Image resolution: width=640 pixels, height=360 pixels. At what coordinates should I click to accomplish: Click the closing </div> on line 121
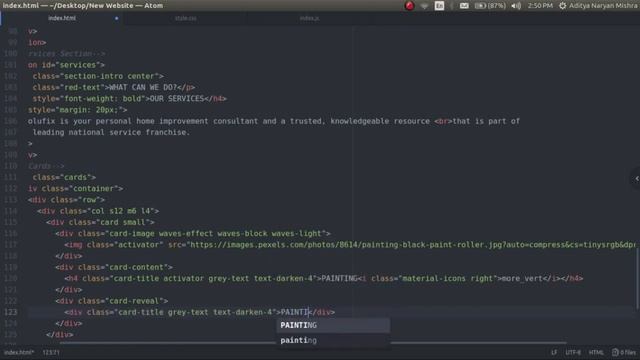[69, 290]
